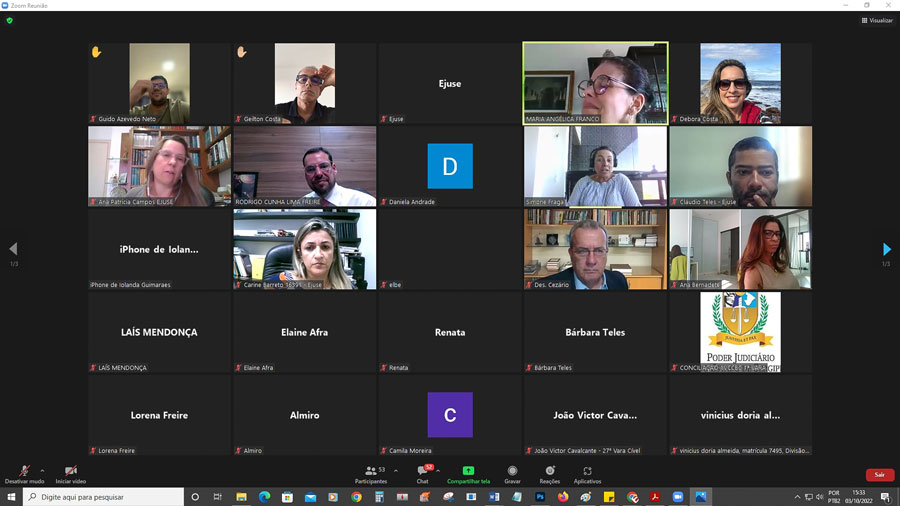Expand the audio options arrow beside microphone
The height and width of the screenshot is (506, 900).
coord(42,470)
